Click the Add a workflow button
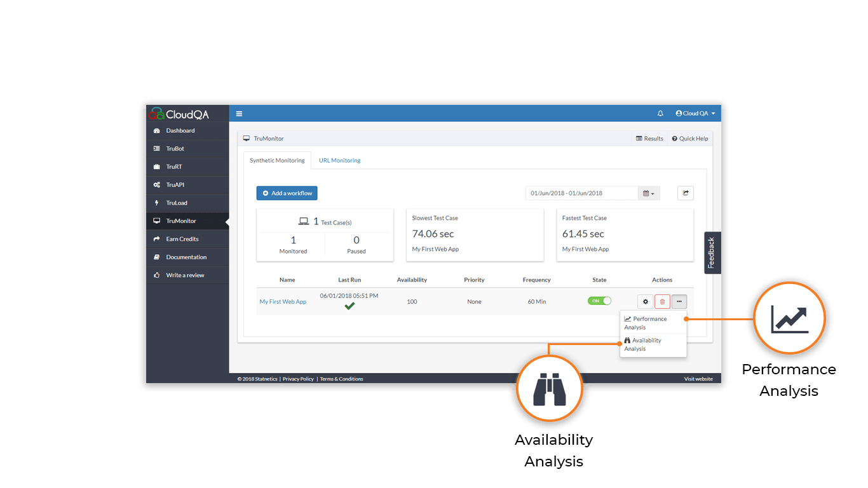 coord(287,193)
